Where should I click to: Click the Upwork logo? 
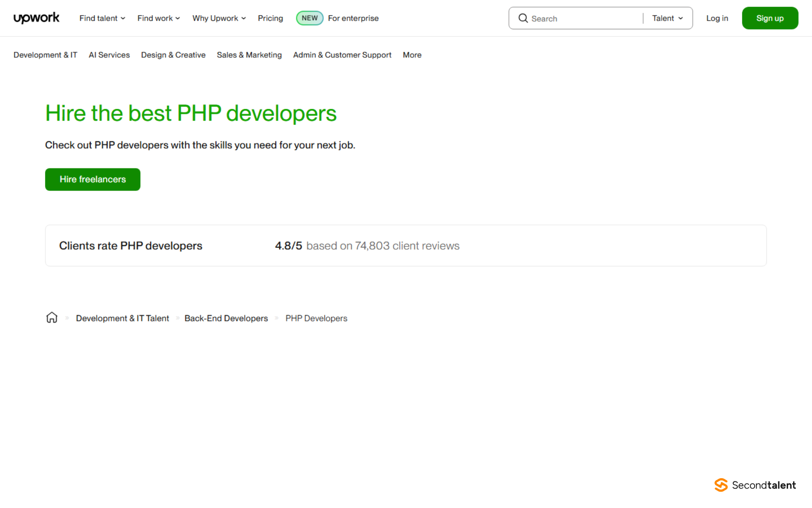pyautogui.click(x=37, y=18)
